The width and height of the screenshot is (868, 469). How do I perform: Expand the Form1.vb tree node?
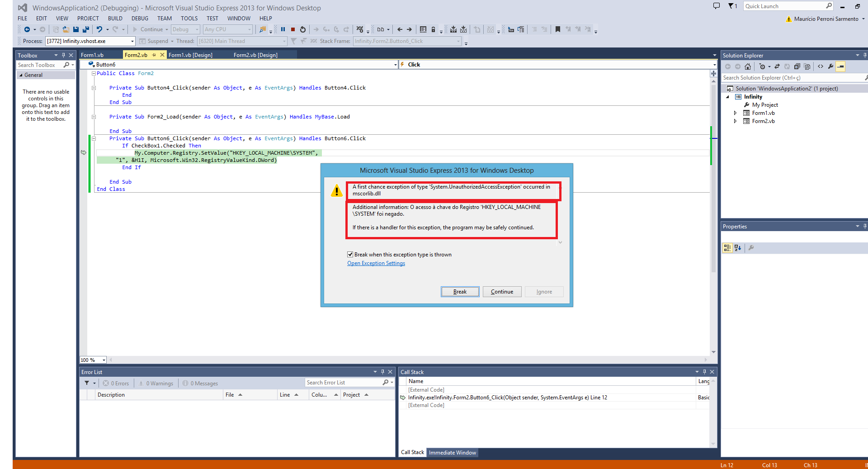(x=735, y=113)
